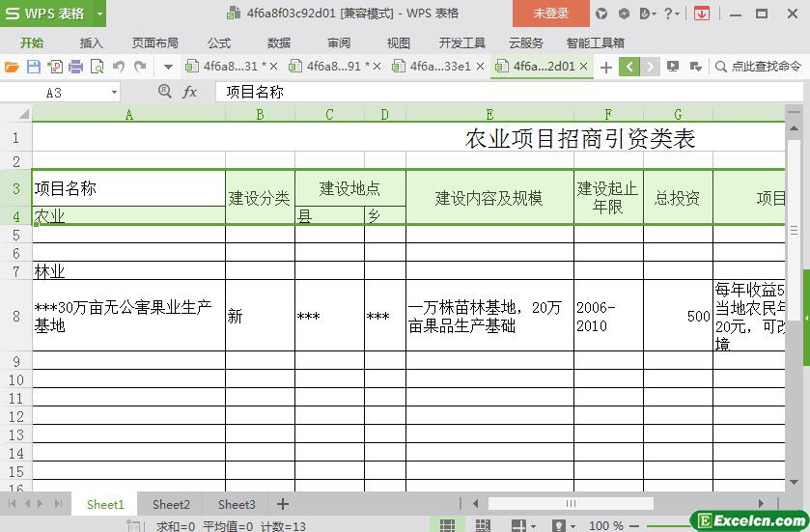Click the presentation screen icon beside tab arrows

(673, 67)
